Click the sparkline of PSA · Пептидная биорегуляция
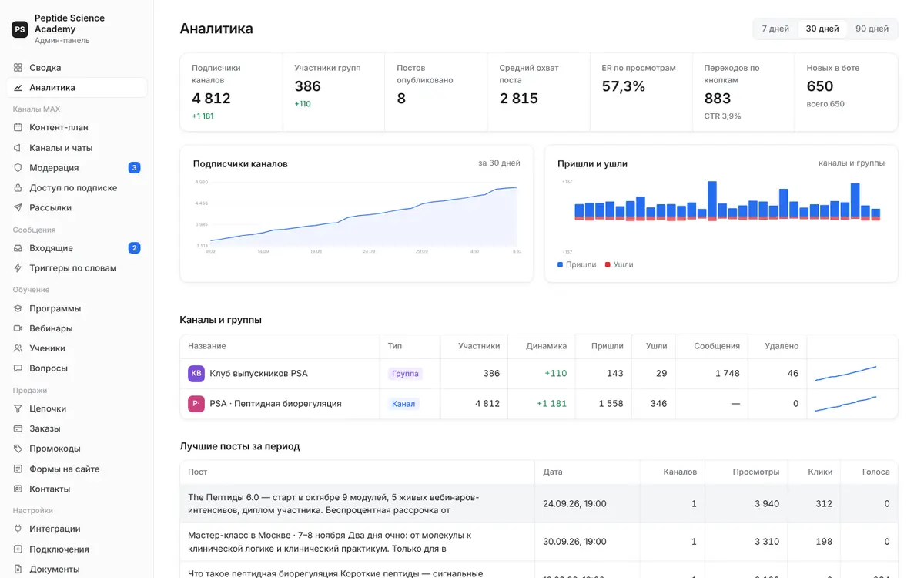 [x=845, y=404]
